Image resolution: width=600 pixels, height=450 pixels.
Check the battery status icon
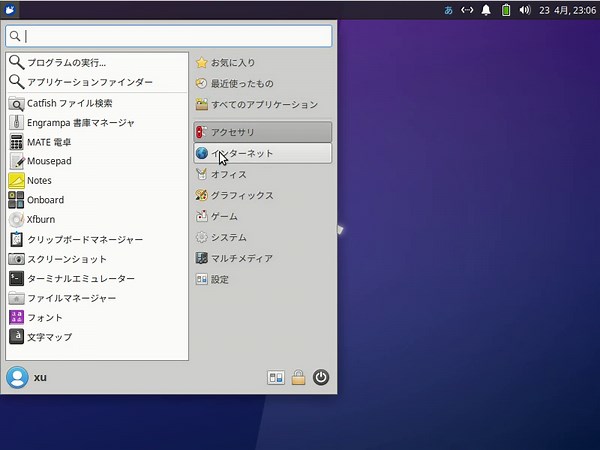pos(506,10)
